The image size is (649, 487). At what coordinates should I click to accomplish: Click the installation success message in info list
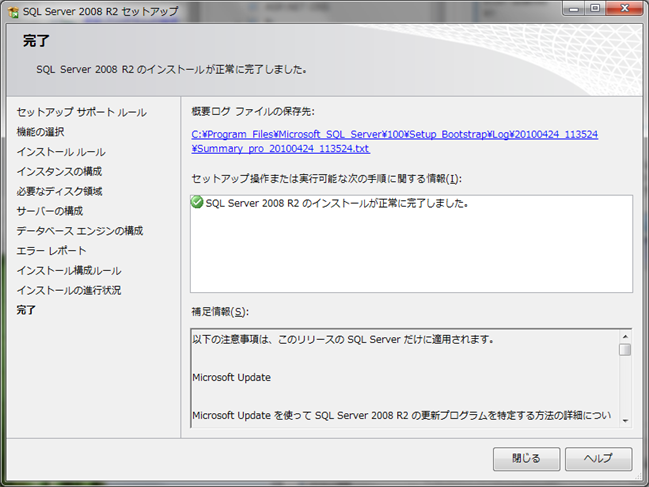(x=337, y=203)
